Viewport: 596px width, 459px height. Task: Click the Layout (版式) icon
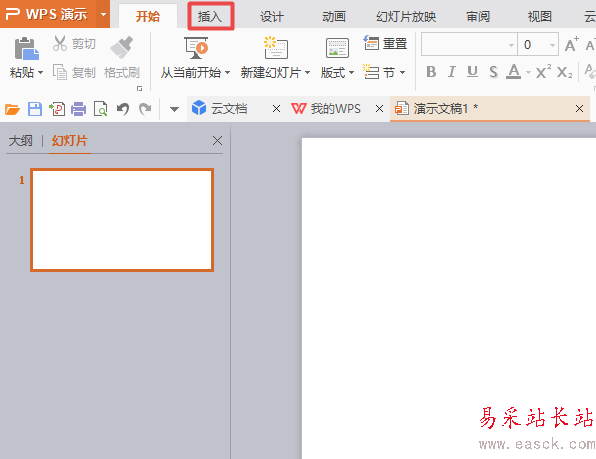(x=337, y=48)
